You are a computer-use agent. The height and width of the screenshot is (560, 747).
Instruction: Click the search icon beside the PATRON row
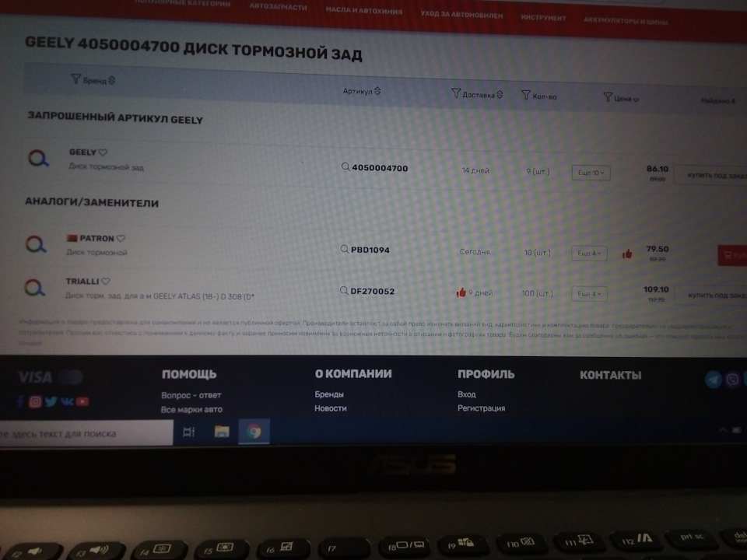coord(36,244)
